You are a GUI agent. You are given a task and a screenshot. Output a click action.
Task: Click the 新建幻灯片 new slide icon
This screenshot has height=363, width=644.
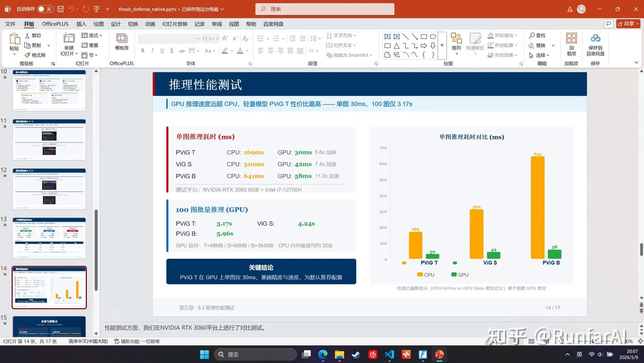point(69,38)
